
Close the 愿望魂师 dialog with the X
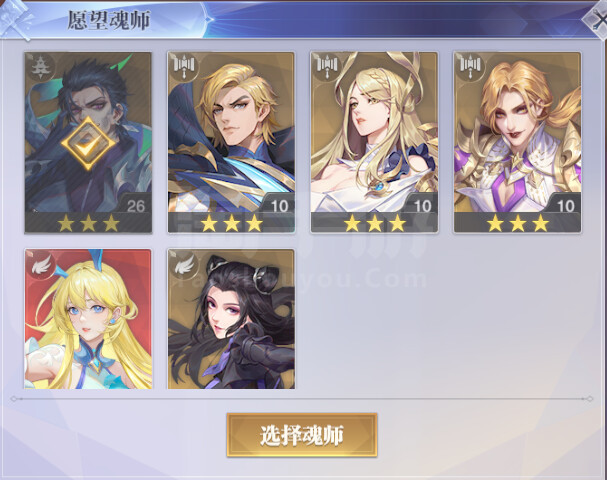(596, 20)
